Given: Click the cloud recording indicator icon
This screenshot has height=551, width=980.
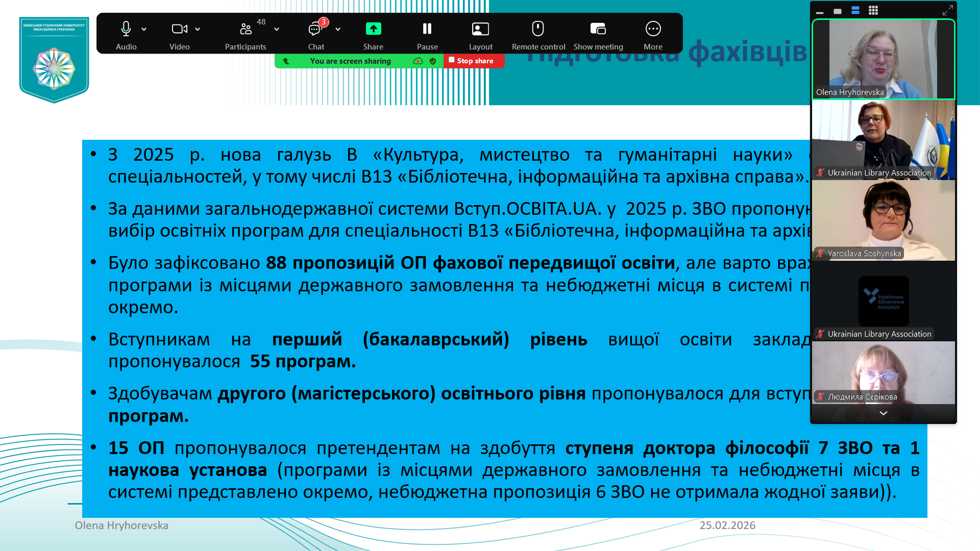Looking at the screenshot, I should pos(418,61).
